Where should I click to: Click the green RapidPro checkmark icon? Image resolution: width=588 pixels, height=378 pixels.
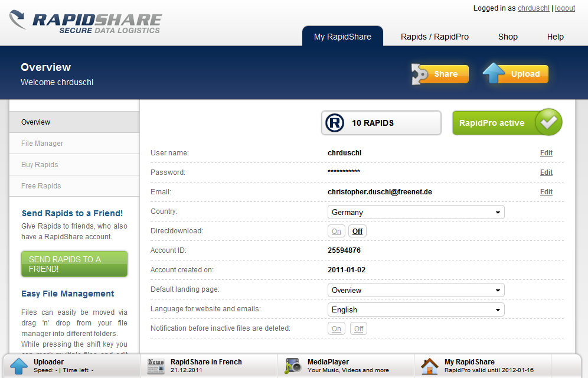548,122
